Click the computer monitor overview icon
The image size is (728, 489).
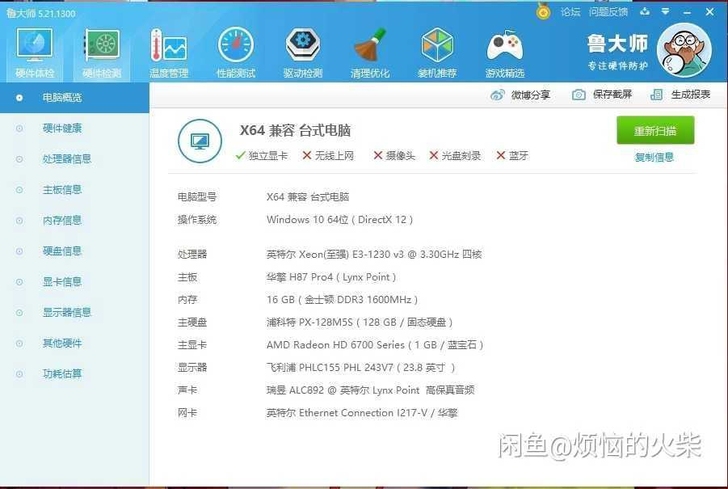200,141
